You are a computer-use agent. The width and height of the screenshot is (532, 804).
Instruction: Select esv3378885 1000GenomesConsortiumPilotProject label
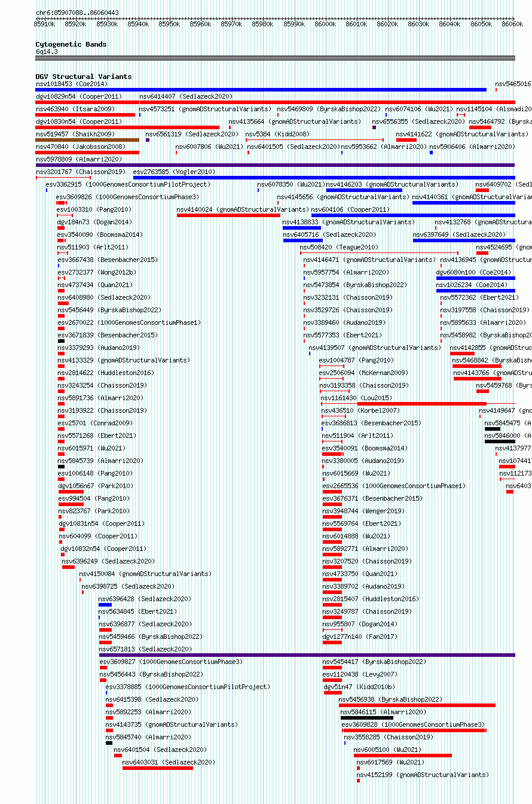pos(188,687)
